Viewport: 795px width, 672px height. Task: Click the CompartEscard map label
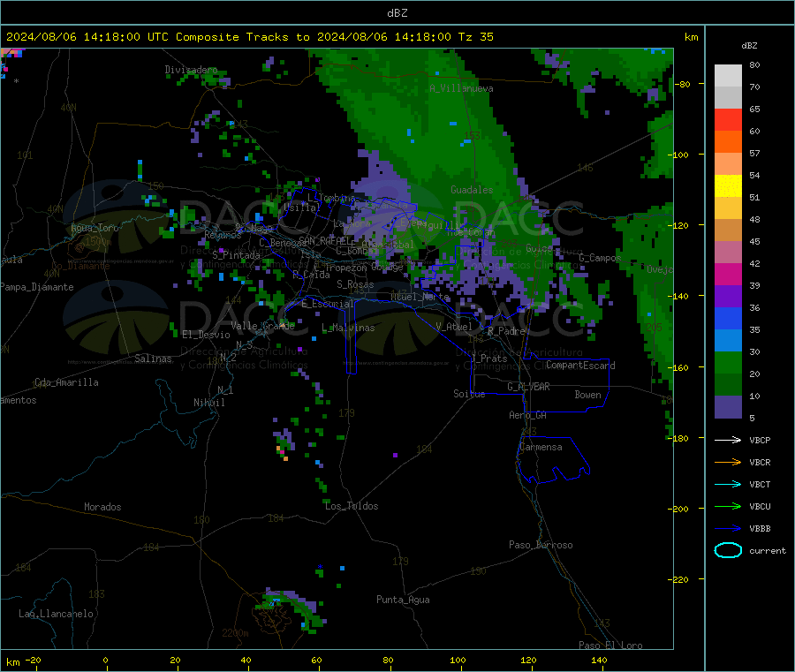click(x=580, y=366)
